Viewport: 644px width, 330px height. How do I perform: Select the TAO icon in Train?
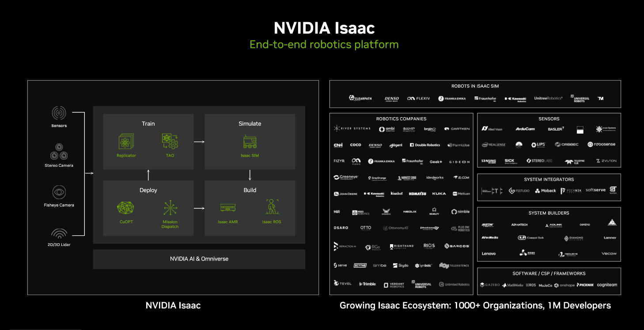pyautogui.click(x=170, y=142)
